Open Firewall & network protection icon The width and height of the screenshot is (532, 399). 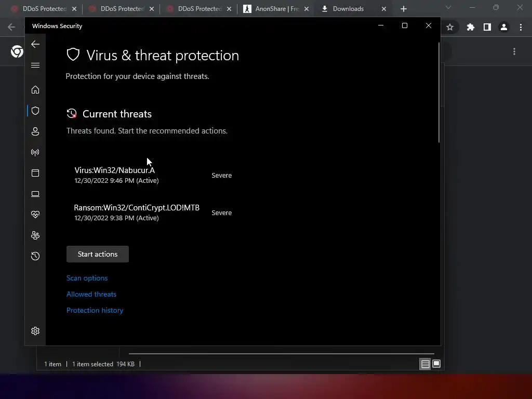point(35,152)
